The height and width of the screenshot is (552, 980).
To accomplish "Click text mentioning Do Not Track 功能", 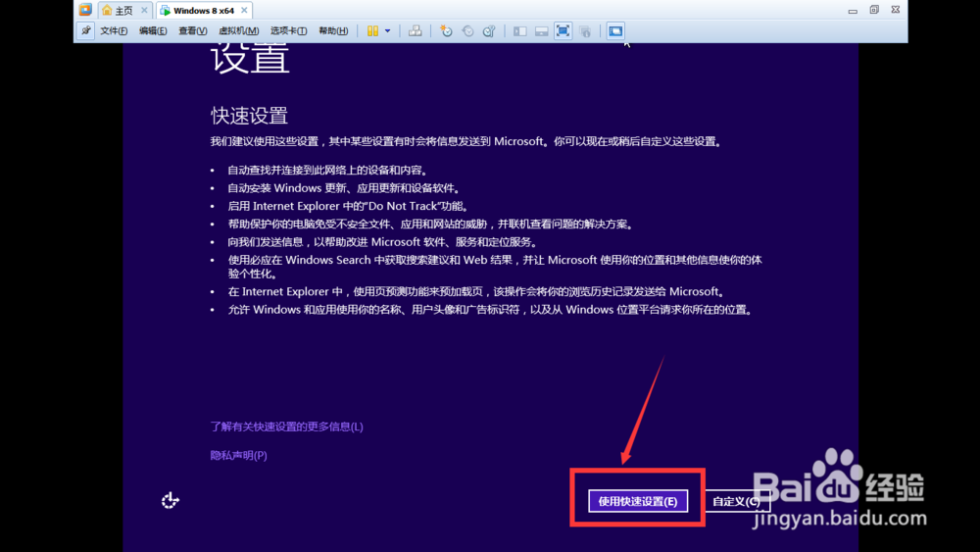I will (x=349, y=206).
